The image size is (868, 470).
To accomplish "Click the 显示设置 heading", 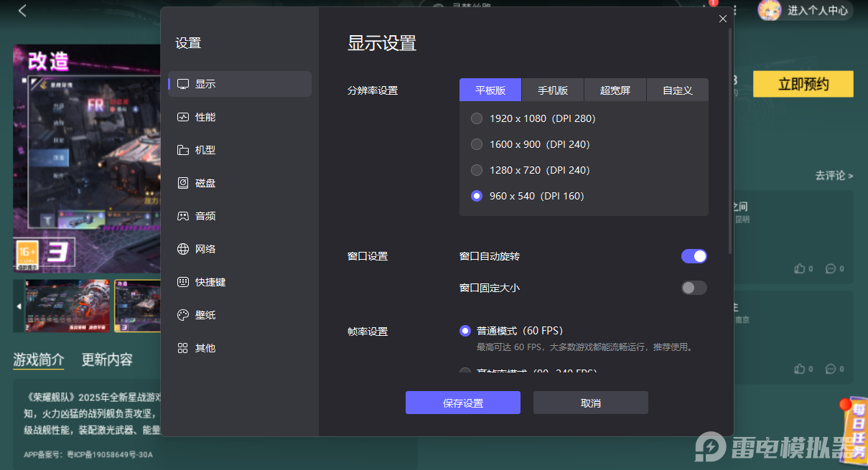I will tap(382, 43).
